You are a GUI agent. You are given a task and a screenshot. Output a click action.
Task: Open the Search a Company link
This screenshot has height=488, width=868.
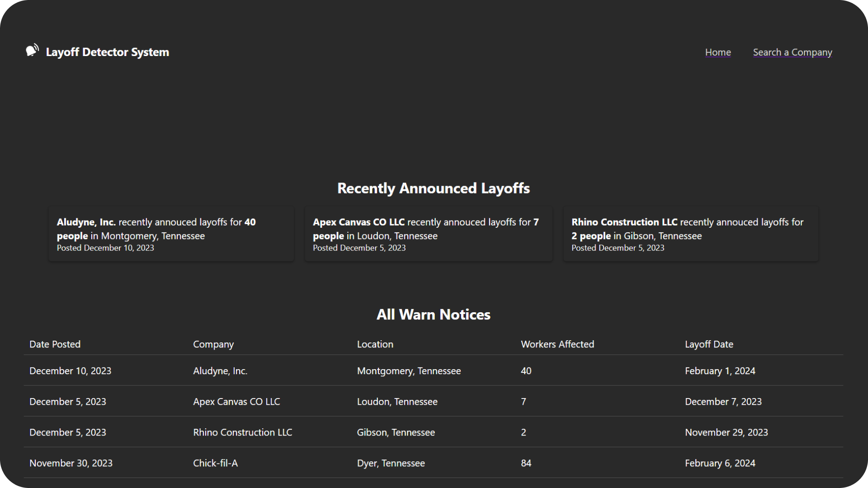click(792, 52)
